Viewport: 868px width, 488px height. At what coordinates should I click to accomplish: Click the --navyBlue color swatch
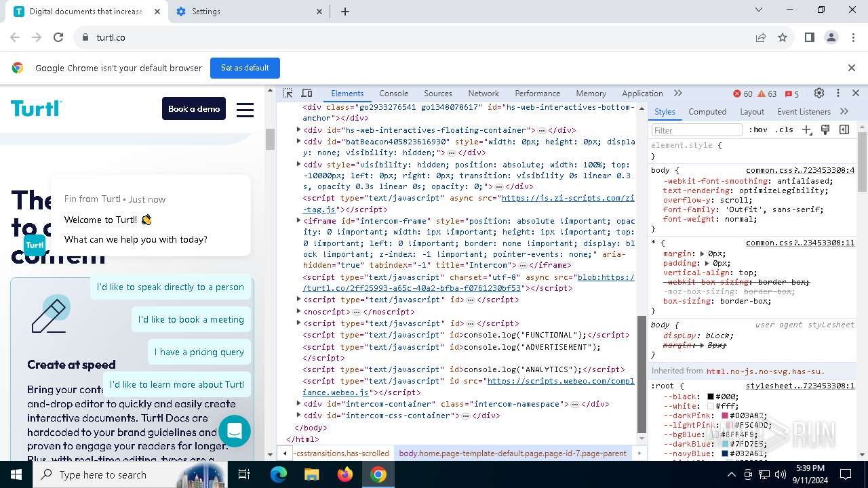click(x=725, y=453)
